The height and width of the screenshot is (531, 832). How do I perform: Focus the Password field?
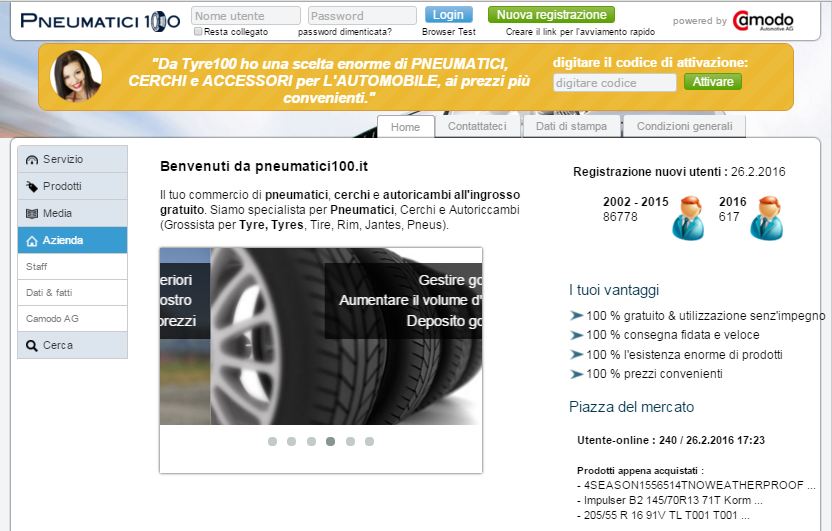pyautogui.click(x=362, y=16)
